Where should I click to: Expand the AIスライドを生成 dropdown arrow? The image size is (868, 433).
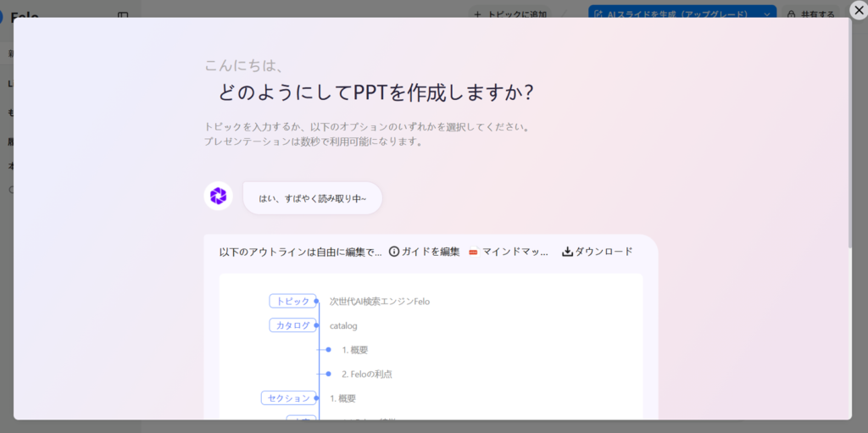click(x=766, y=14)
